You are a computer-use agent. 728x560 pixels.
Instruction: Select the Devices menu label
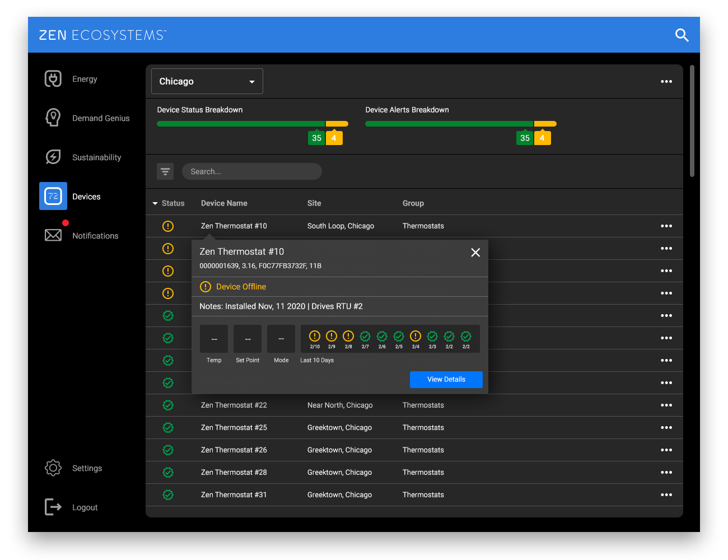click(x=86, y=197)
